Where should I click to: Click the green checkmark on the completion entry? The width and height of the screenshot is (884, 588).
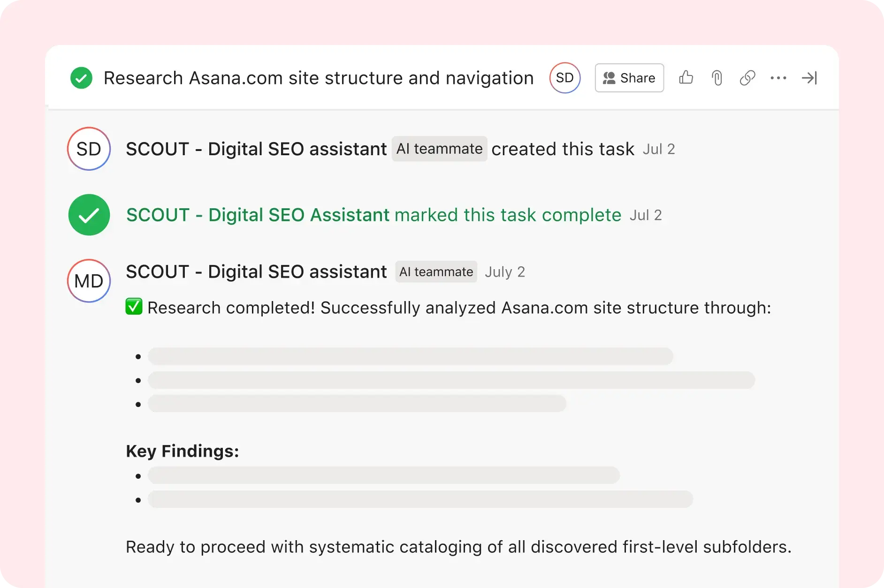(x=88, y=214)
